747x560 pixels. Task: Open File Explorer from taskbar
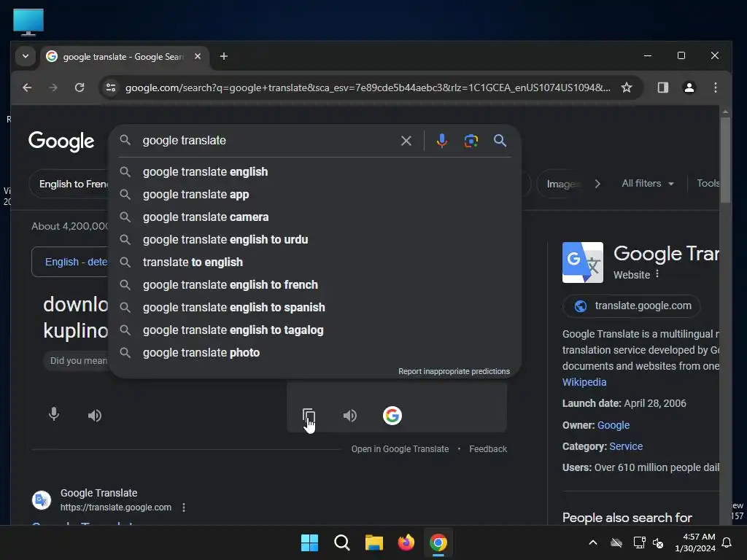tap(374, 542)
